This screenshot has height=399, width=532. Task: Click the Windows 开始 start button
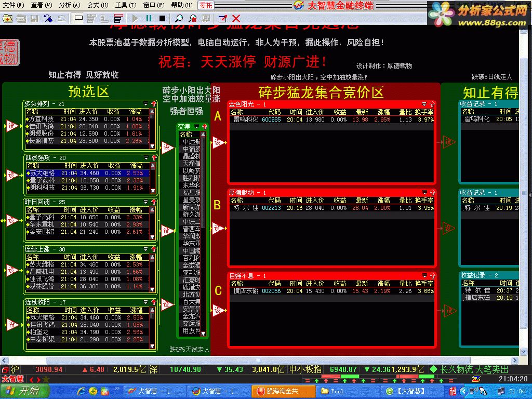coord(24,391)
